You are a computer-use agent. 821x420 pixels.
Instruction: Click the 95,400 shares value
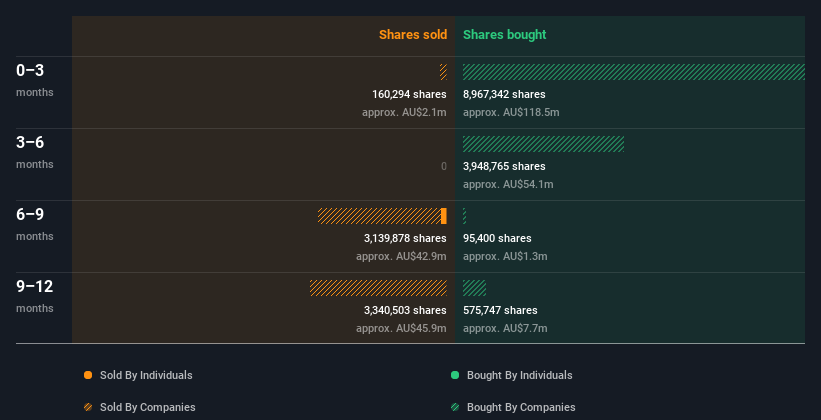coord(497,238)
